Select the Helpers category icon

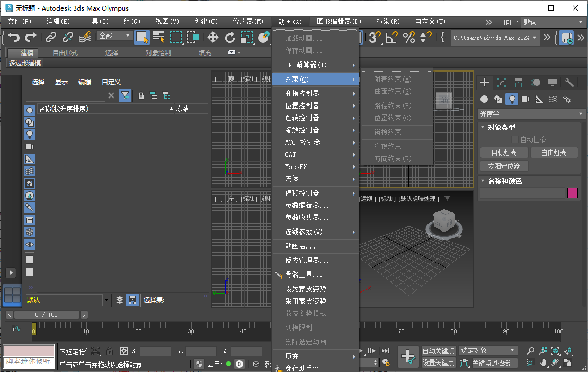(539, 99)
